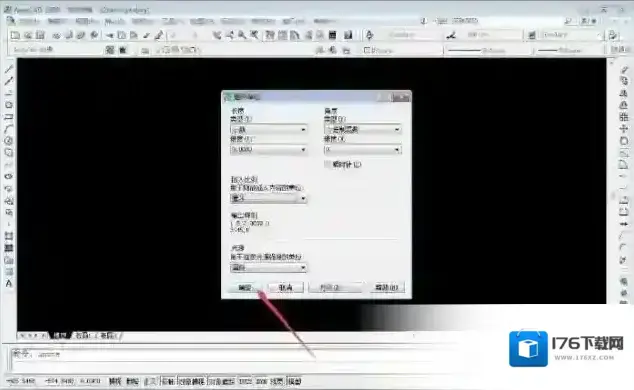Open the 格式 Format menu
This screenshot has height=390, width=634.
142,21
